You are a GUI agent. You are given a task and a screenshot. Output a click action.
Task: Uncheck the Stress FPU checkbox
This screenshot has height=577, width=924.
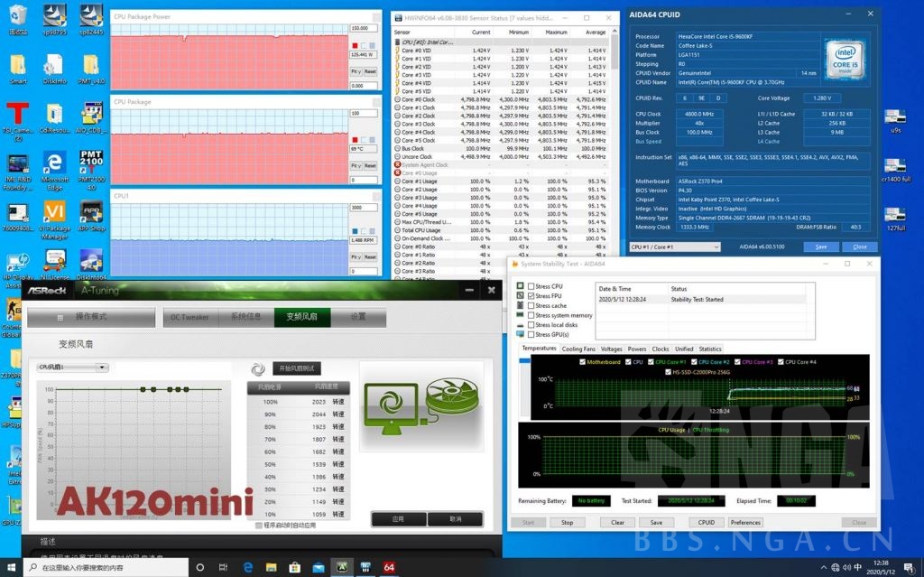click(x=531, y=295)
